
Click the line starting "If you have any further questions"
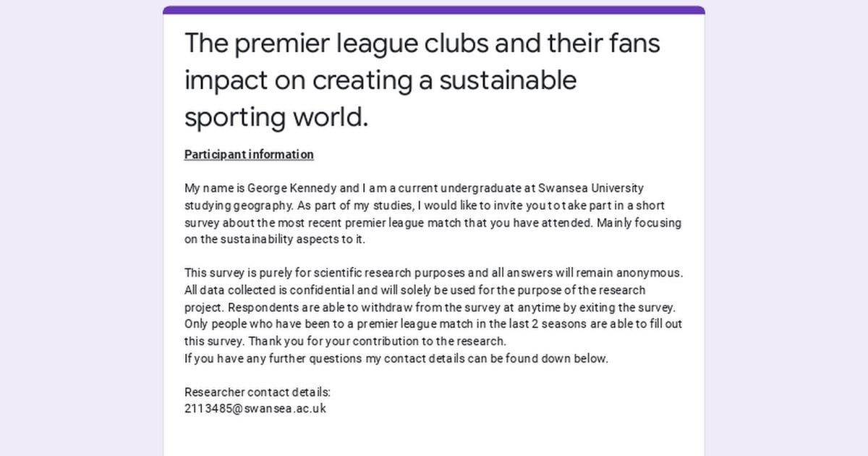coord(396,358)
